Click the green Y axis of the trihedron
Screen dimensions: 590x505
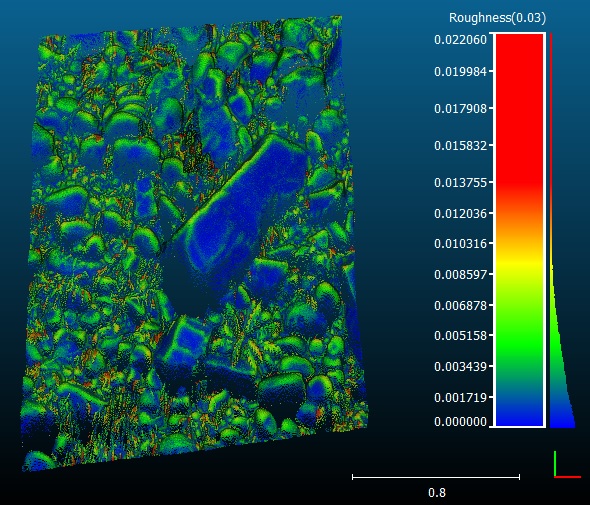click(555, 464)
